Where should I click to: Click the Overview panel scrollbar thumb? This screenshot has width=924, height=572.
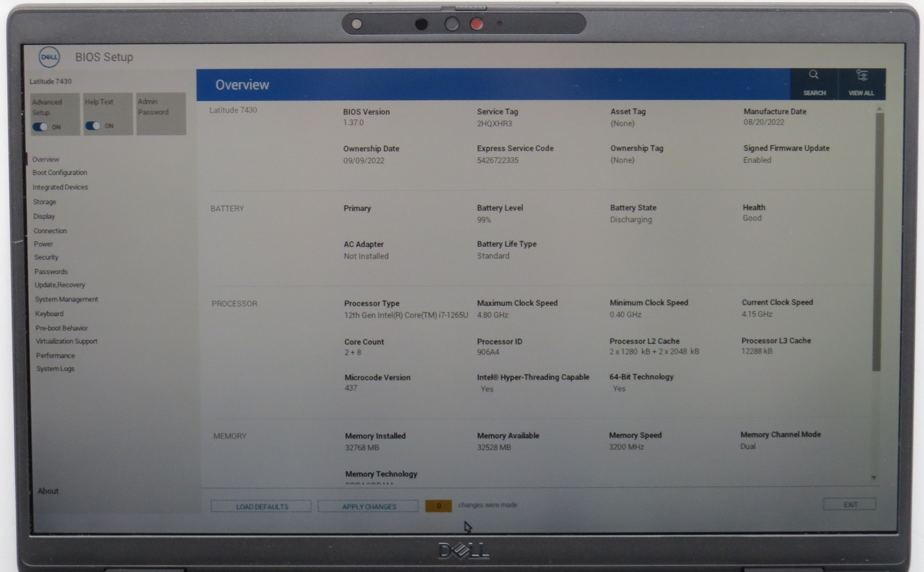coord(880,241)
